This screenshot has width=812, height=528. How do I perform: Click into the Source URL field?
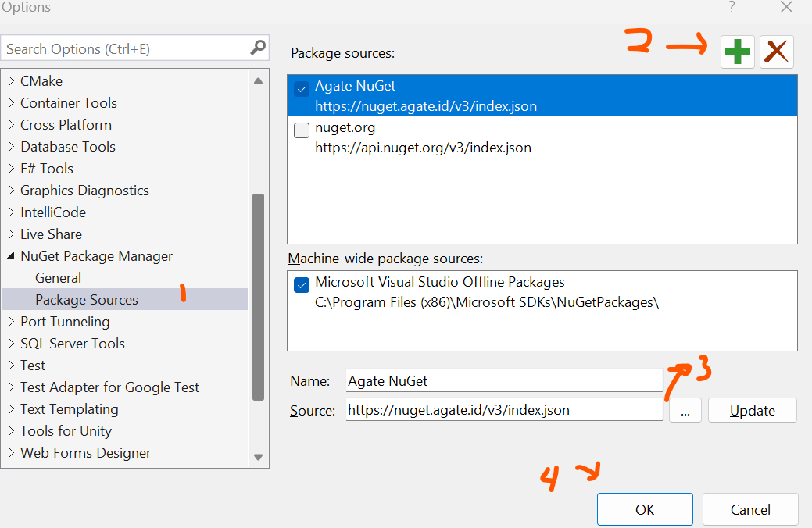tap(503, 410)
